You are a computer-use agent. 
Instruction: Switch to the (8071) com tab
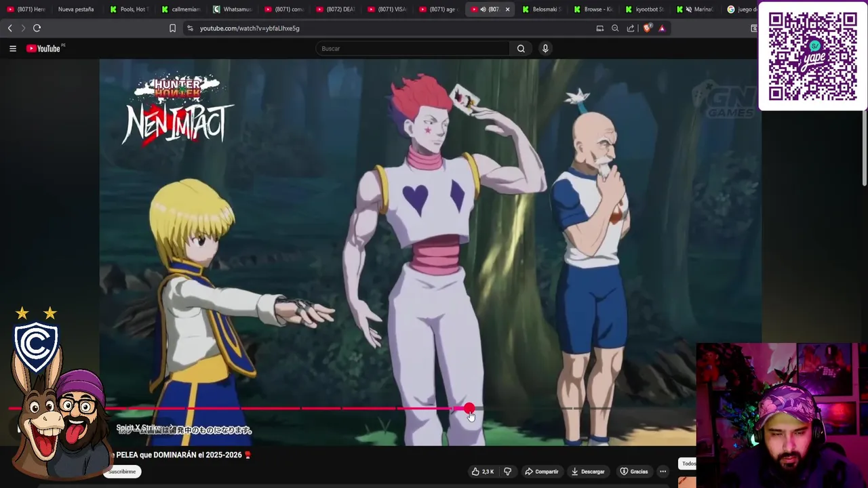(283, 9)
